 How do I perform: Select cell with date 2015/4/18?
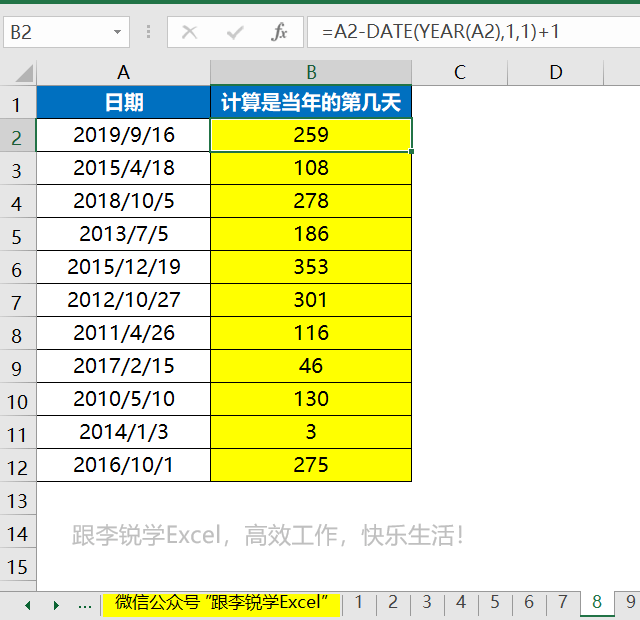click(x=123, y=168)
